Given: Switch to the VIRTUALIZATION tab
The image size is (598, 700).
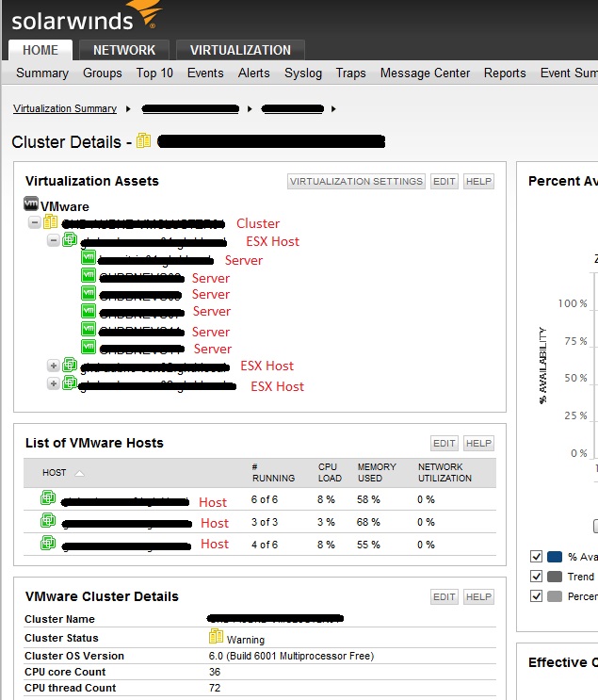Looking at the screenshot, I should (x=240, y=50).
